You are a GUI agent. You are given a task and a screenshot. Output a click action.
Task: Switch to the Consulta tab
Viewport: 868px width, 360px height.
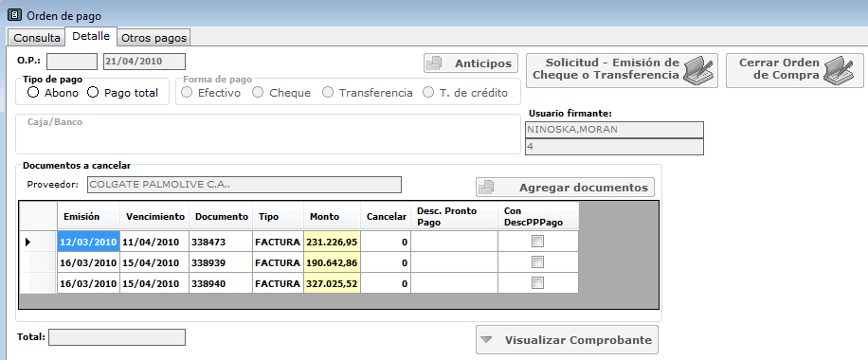37,38
